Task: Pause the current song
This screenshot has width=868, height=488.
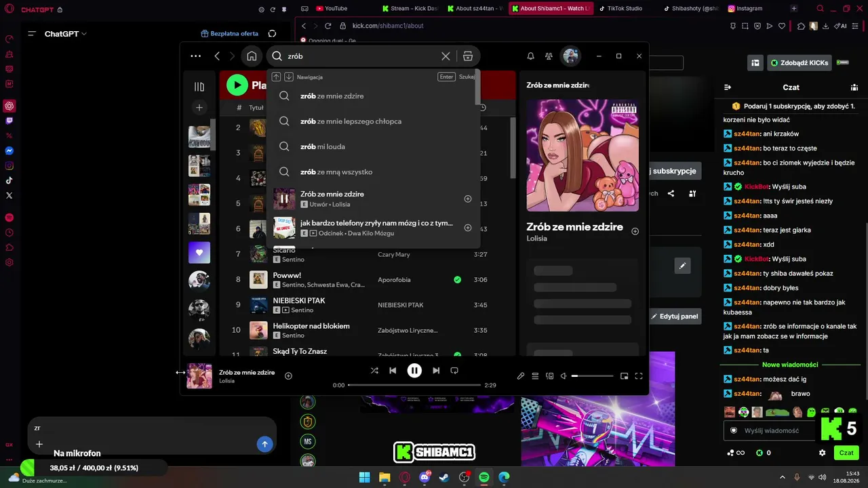Action: coord(414,371)
